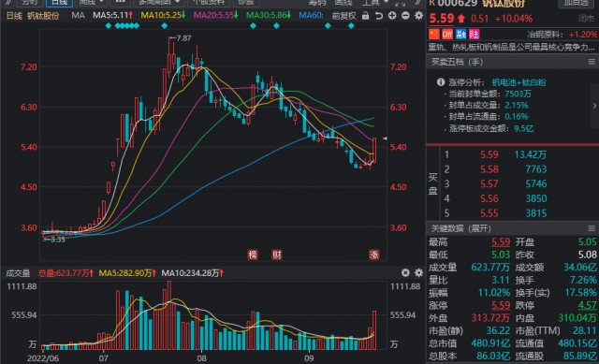Click the pink 陆 badge icon

(x=475, y=35)
